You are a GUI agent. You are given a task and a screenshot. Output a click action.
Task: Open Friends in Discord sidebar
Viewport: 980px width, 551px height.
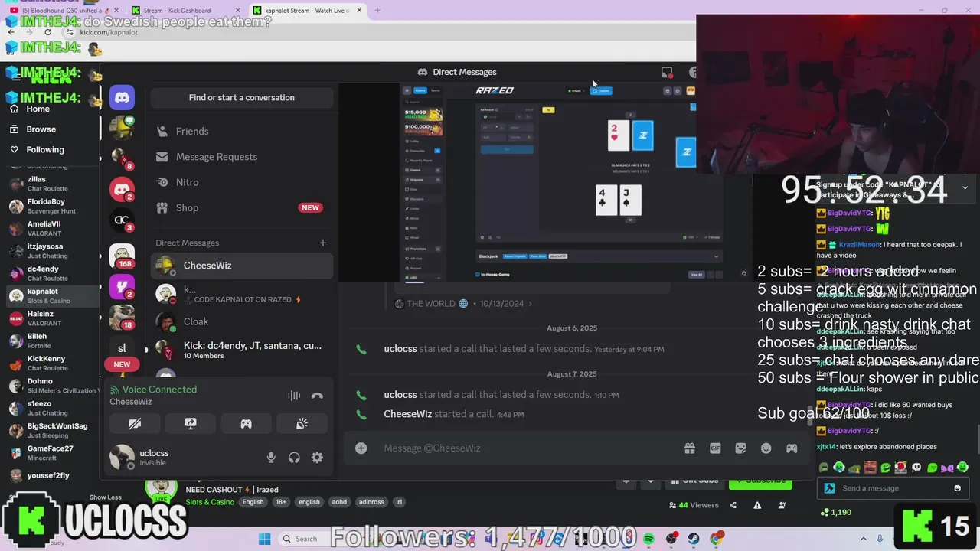(x=241, y=132)
